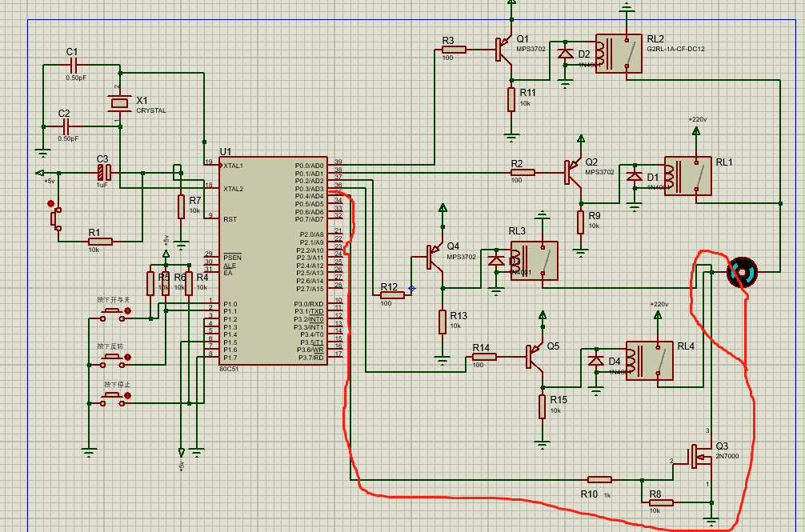Select resistor R12 body
This screenshot has width=805, height=532.
pyautogui.click(x=392, y=295)
